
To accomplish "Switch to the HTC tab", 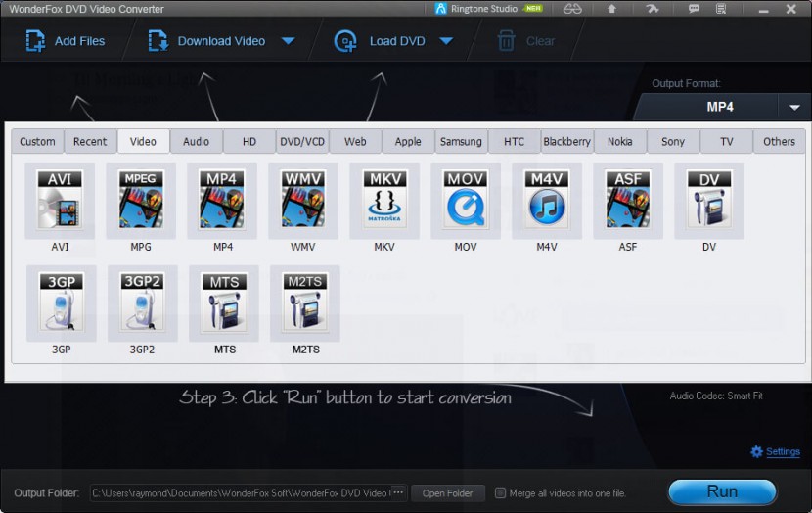I will [x=515, y=141].
